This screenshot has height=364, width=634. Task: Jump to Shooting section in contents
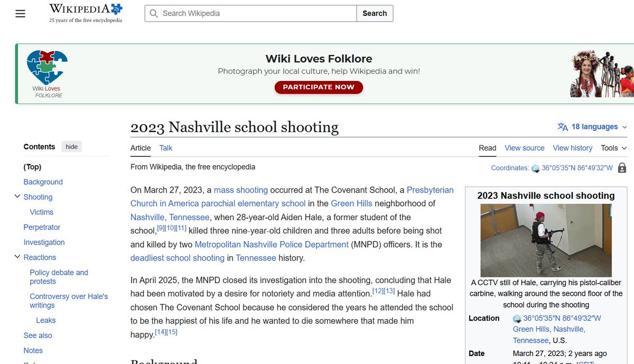38,197
